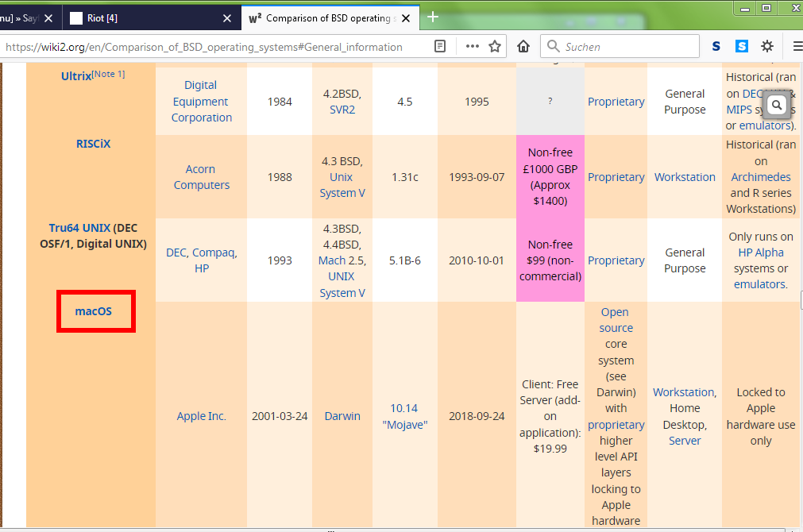This screenshot has height=532, width=803.
Task: Open the Acorn Computers link
Action: pos(201,177)
